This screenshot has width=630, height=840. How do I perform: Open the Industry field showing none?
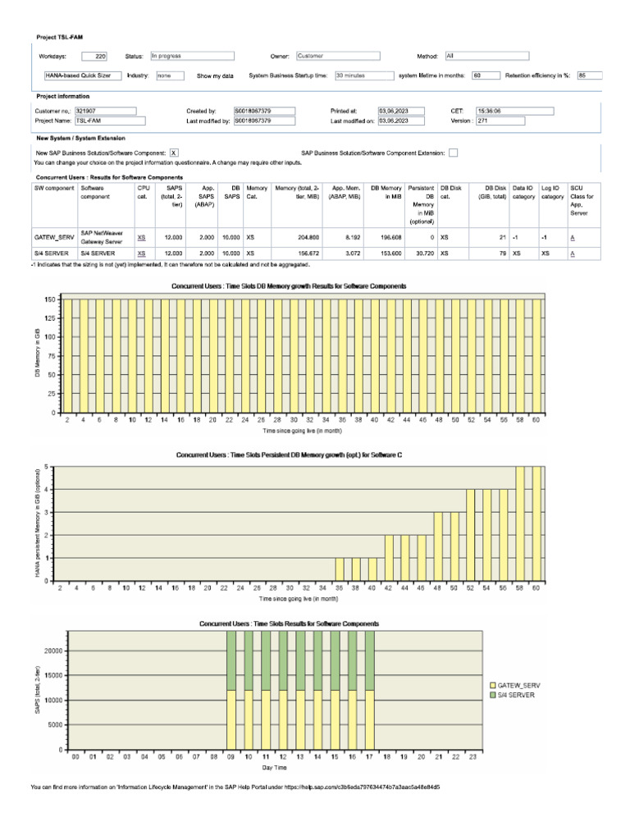click(171, 75)
